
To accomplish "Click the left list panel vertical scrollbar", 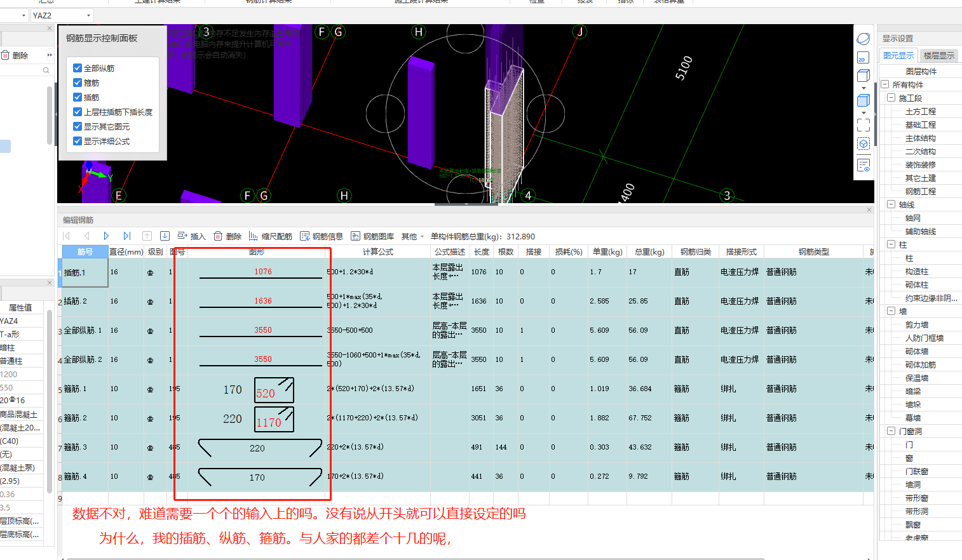I will pyautogui.click(x=50, y=116).
